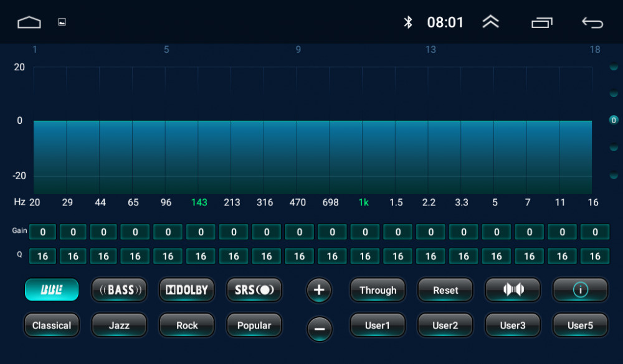Choose the Rock equalizer preset
Image resolution: width=623 pixels, height=364 pixels.
click(187, 325)
